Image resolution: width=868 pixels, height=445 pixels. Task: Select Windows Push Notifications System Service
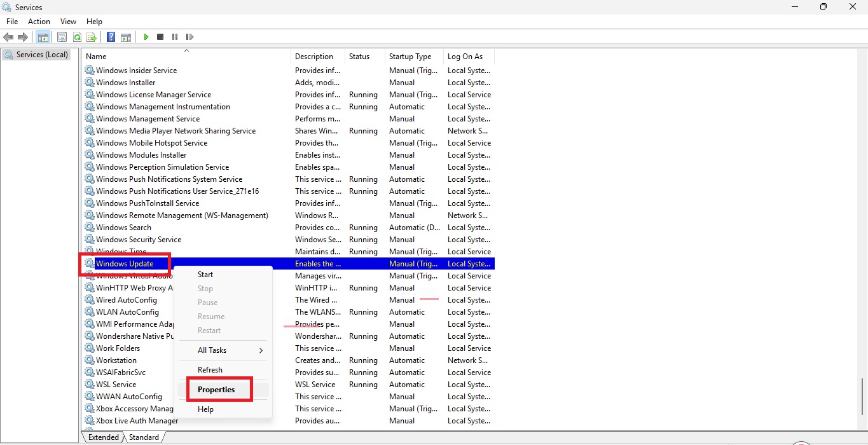289,179
